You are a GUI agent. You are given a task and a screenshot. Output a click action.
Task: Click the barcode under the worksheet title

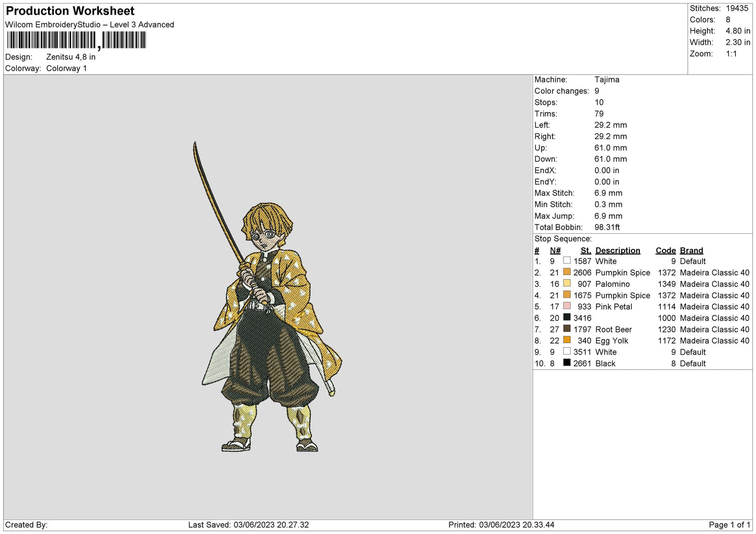76,40
